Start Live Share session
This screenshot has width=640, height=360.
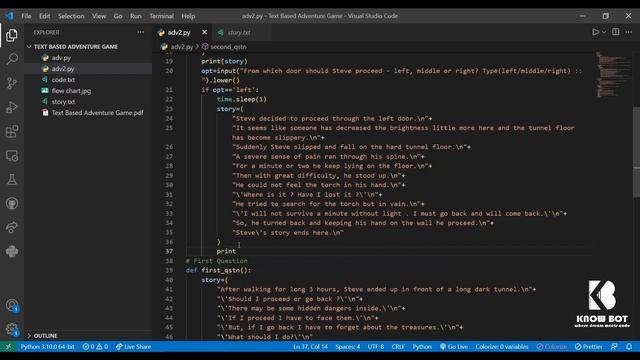coord(133,347)
